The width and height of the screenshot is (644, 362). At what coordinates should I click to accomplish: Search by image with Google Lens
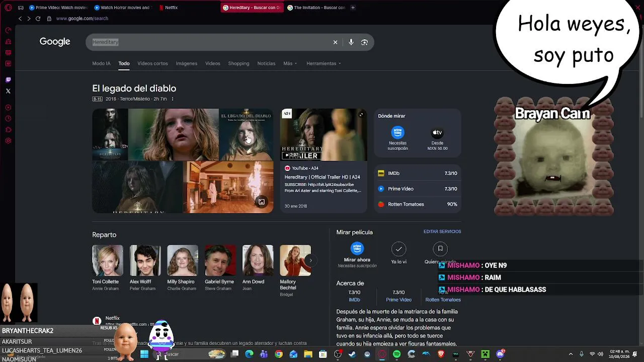(364, 42)
